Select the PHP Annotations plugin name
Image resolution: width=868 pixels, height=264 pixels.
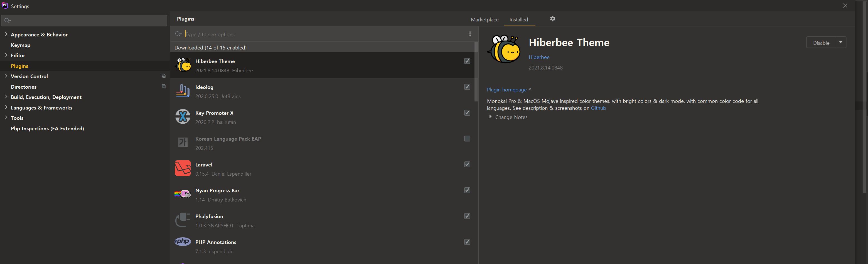216,242
